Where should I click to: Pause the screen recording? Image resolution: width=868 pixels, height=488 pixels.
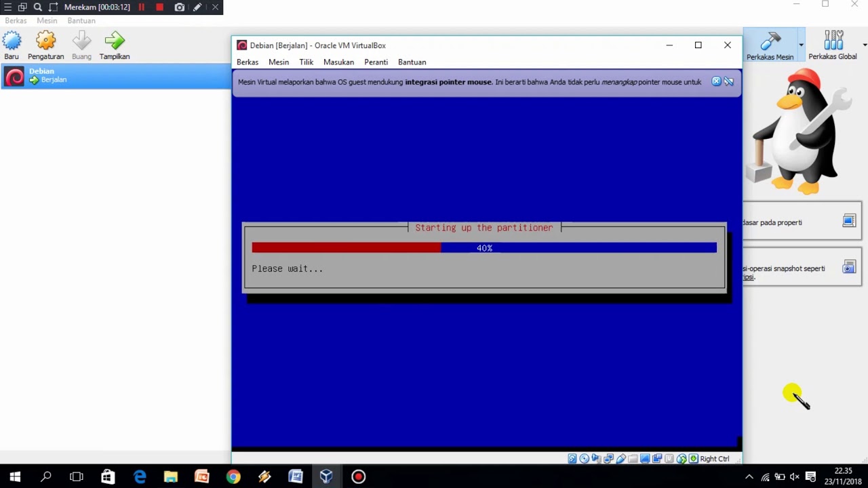142,7
